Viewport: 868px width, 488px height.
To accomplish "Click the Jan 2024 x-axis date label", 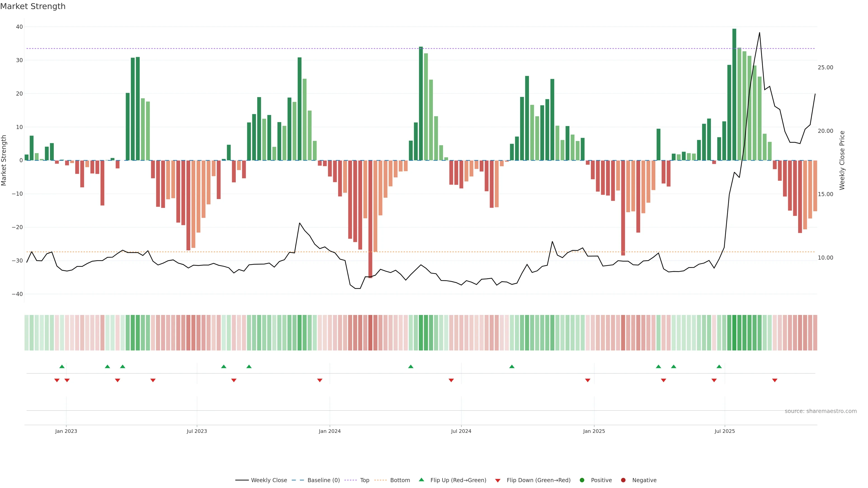I will 330,431.
